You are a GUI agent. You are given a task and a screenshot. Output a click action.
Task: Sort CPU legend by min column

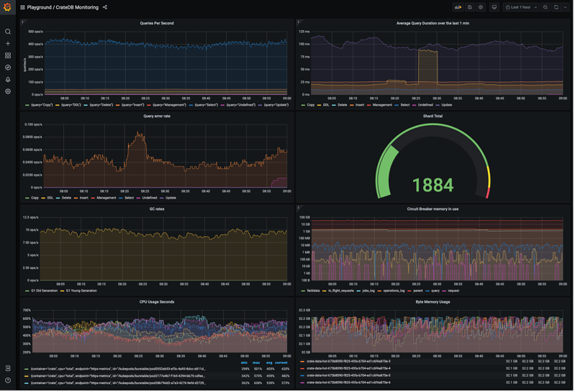pos(244,363)
